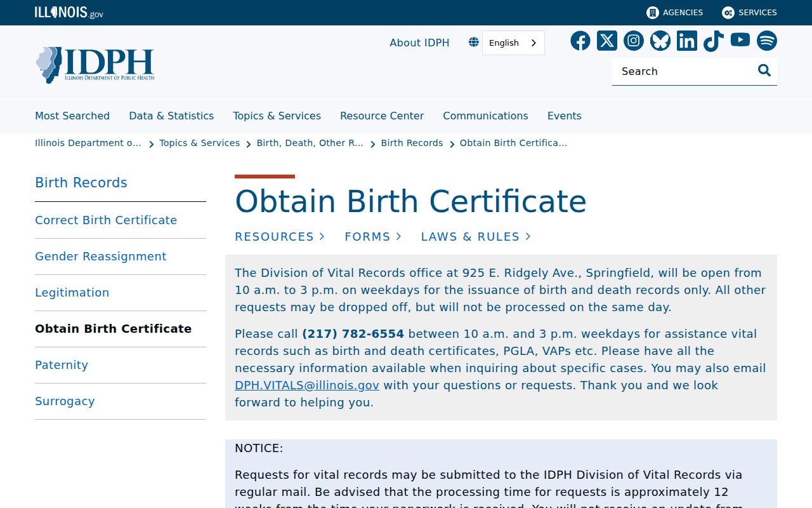Click the magnifying glass search icon
This screenshot has width=812, height=508.
764,70
